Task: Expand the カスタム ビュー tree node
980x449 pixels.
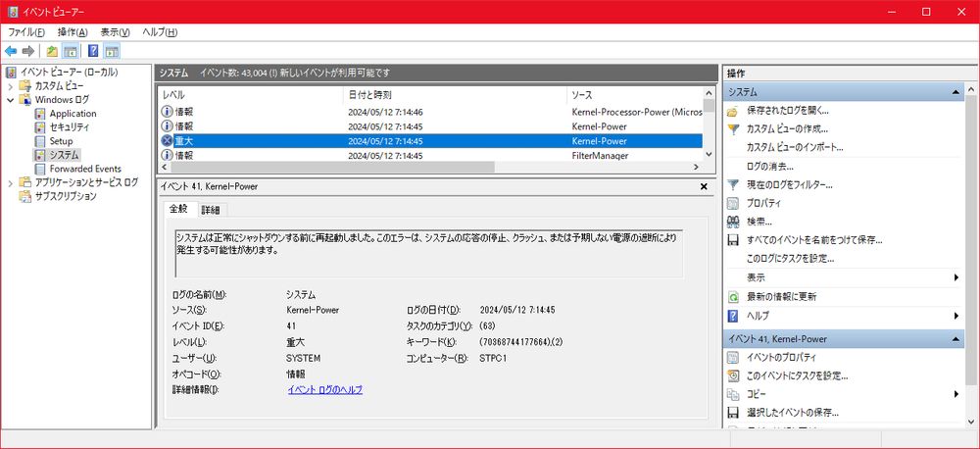Action: pos(10,85)
